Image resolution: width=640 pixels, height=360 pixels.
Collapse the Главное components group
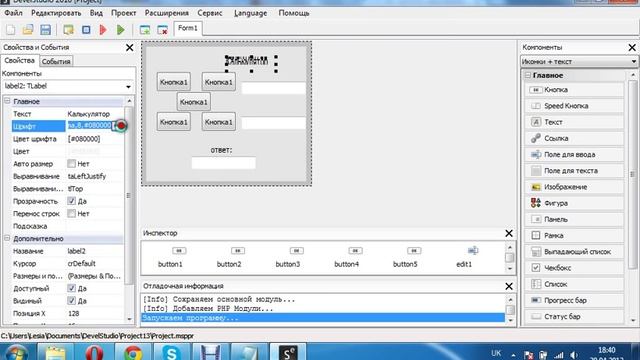(528, 75)
